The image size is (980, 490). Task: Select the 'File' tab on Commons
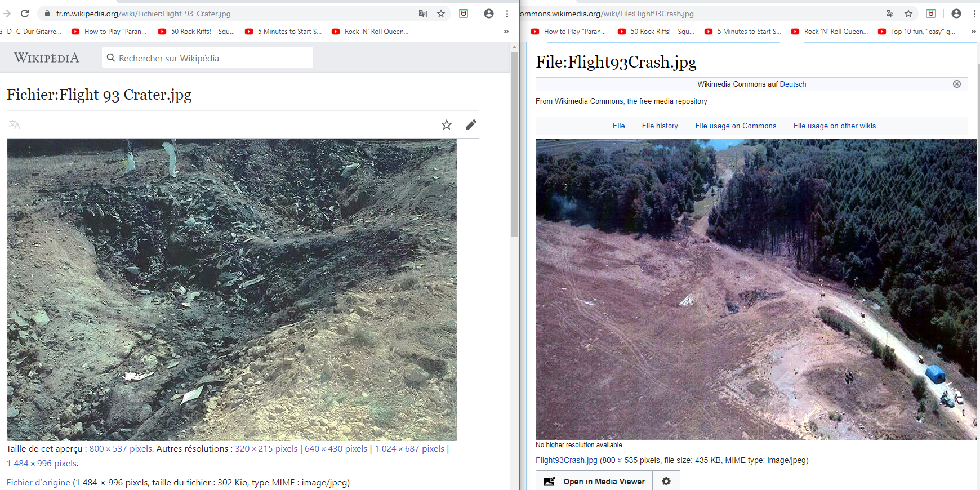pos(619,126)
